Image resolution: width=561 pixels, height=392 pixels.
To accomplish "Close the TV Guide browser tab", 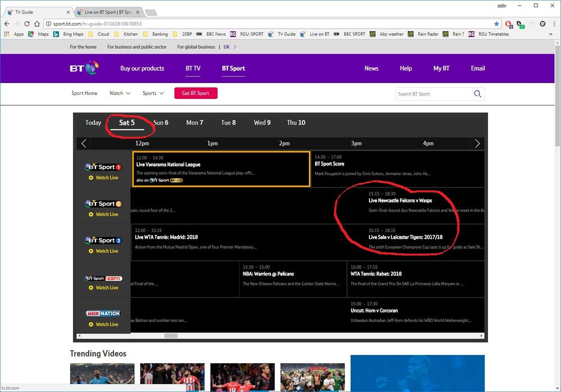I will click(x=68, y=12).
